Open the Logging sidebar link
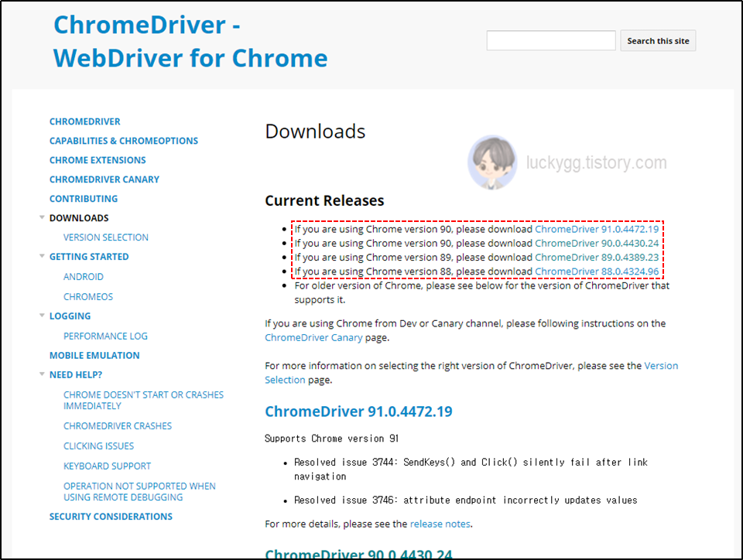This screenshot has height=560, width=743. point(70,316)
